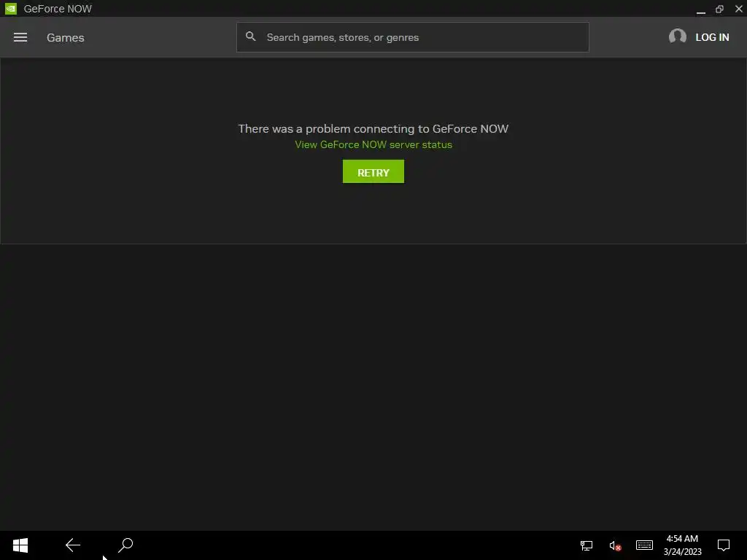This screenshot has width=747, height=560.
Task: Open the Windows notification center
Action: click(x=723, y=545)
